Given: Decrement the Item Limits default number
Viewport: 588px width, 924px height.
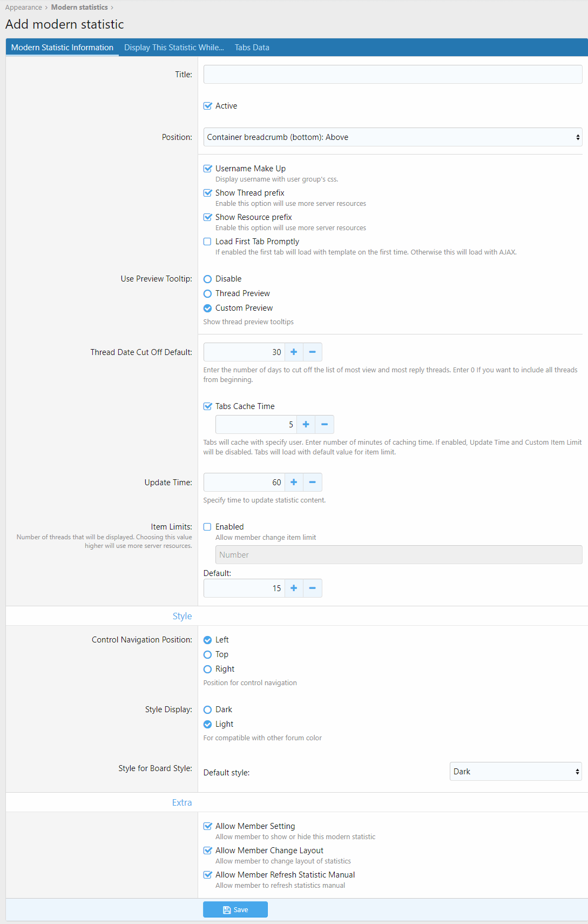Looking at the screenshot, I should point(312,588).
